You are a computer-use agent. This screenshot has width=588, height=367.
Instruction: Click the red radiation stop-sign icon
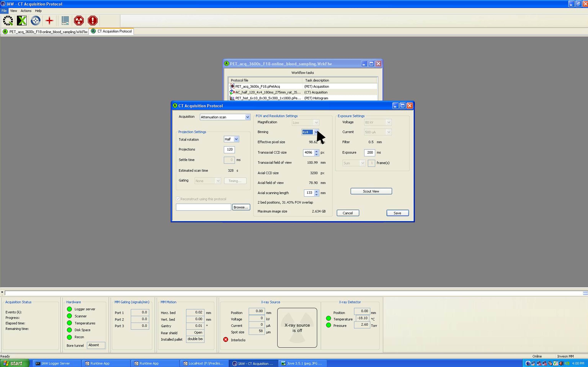click(79, 21)
